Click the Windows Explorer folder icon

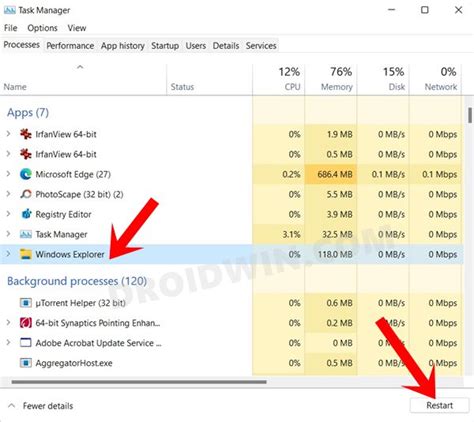pos(26,254)
